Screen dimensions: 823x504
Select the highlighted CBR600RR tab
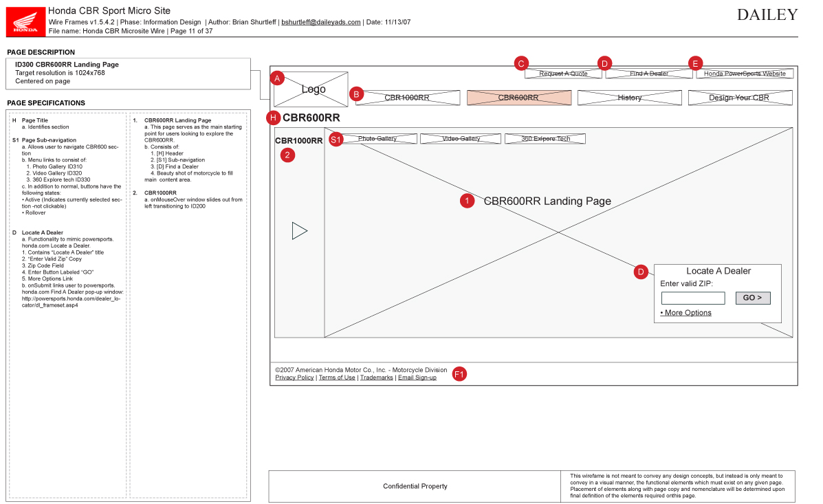(x=518, y=98)
